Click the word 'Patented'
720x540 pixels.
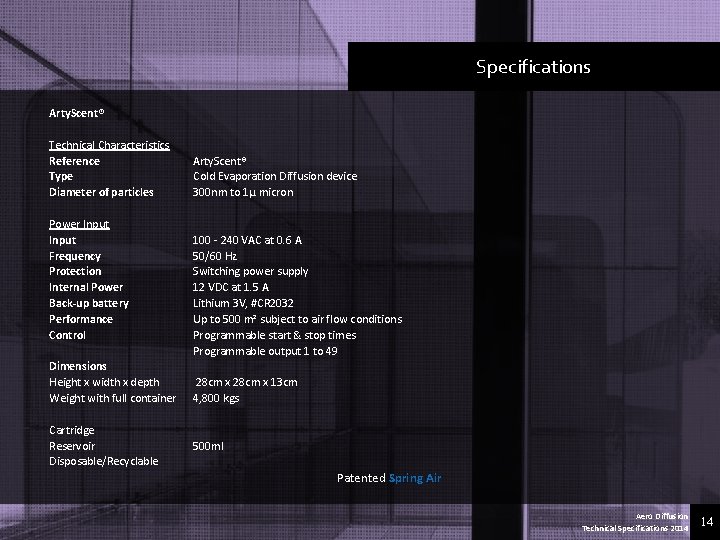click(361, 478)
